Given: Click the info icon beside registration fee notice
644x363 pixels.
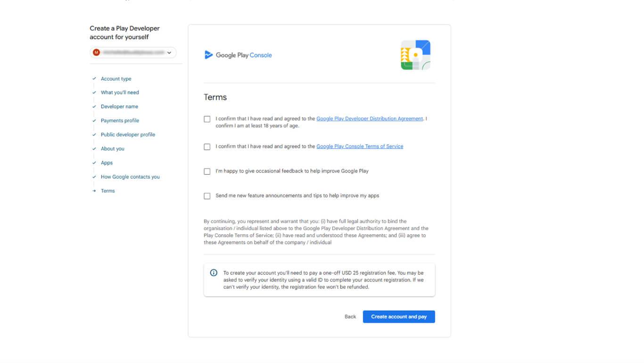Looking at the screenshot, I should click(x=214, y=273).
